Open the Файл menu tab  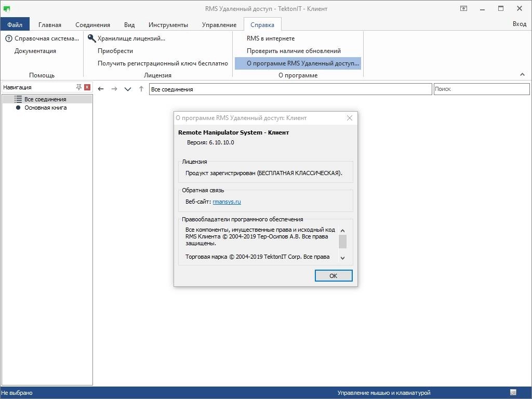(15, 24)
